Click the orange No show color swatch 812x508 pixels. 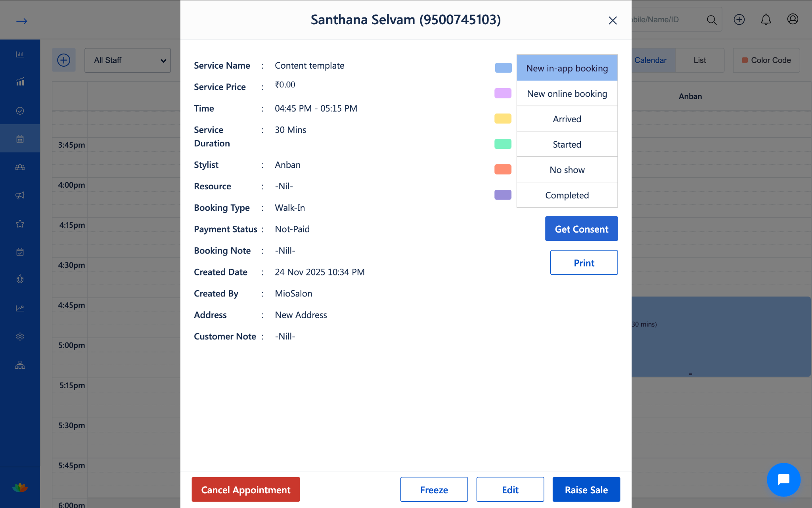[503, 169]
